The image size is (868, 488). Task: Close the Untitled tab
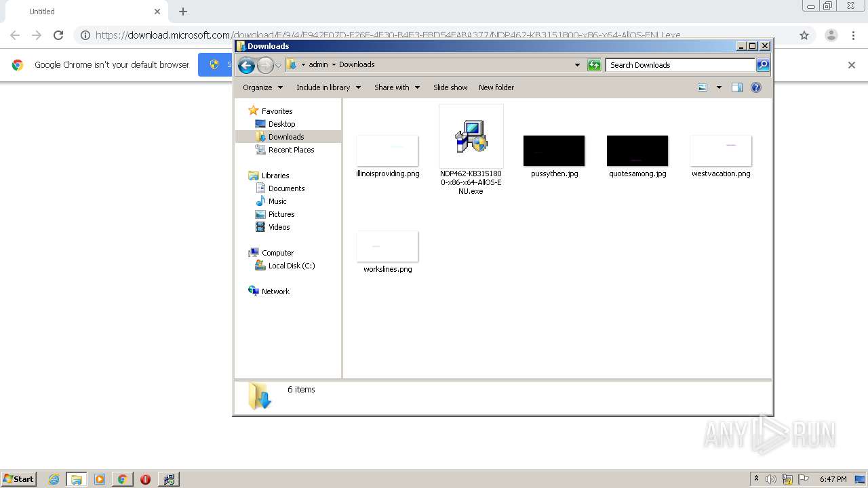(157, 12)
